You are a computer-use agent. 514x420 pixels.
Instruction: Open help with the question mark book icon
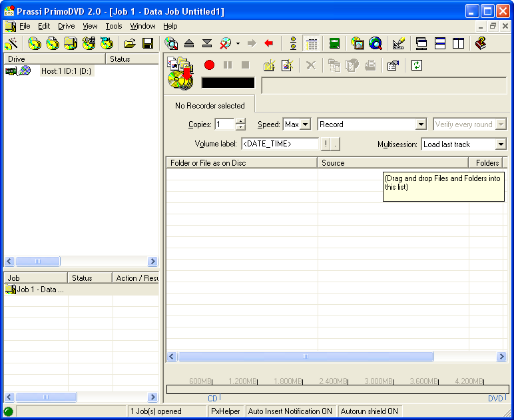(x=481, y=43)
